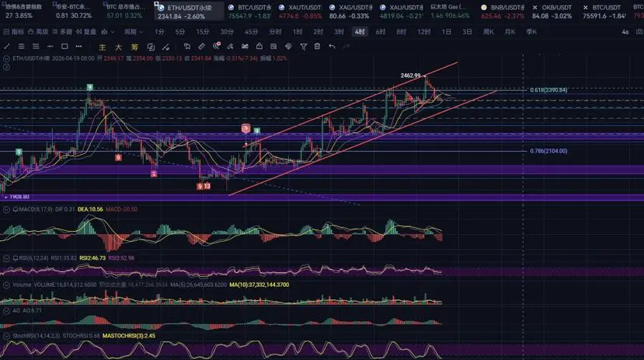Collapse the AO indicator panel
644x360 pixels.
pyautogui.click(x=6, y=311)
